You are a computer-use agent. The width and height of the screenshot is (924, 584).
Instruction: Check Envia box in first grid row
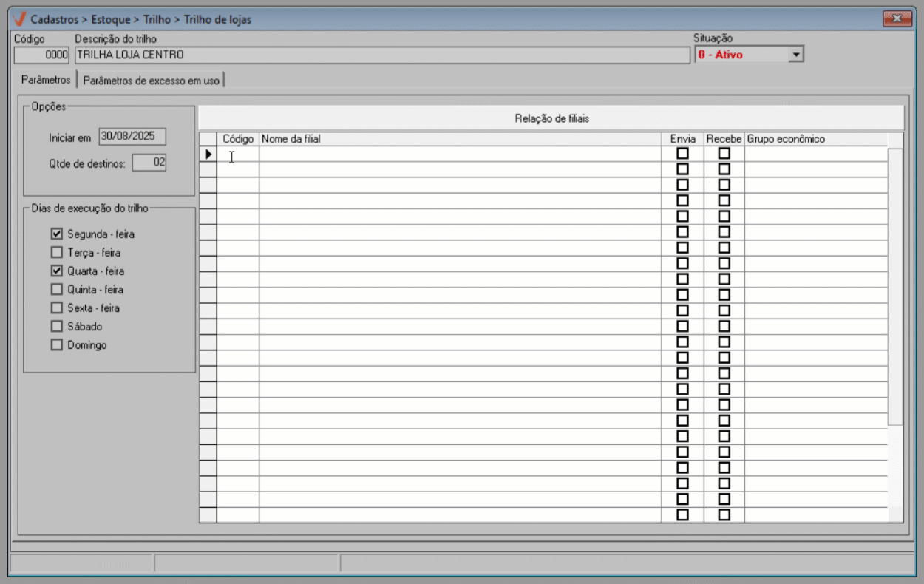(682, 154)
